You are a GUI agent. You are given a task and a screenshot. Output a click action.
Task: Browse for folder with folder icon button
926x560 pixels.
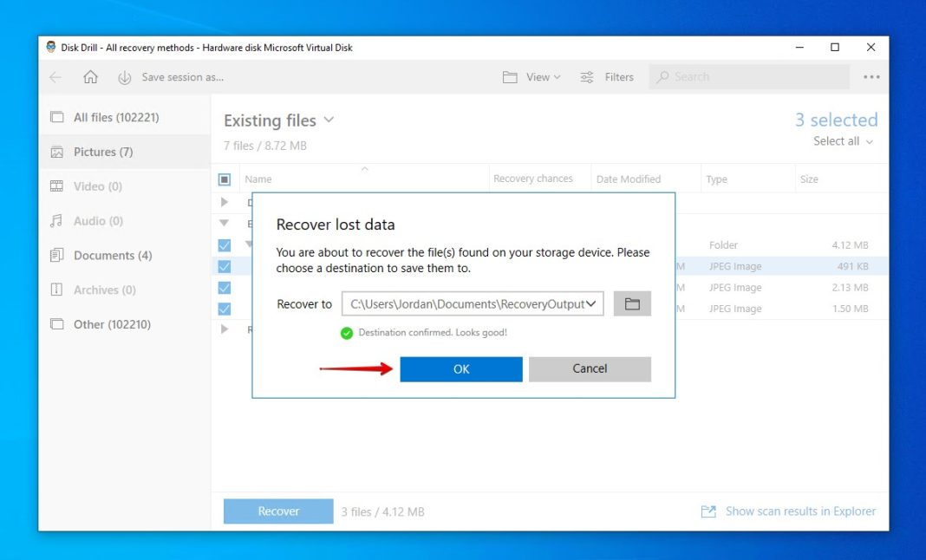(632, 303)
